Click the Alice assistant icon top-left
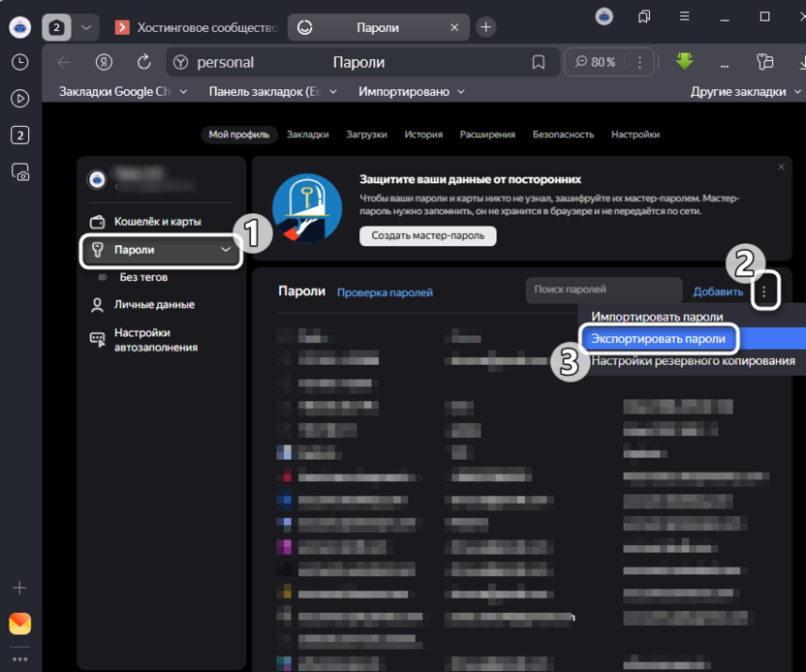This screenshot has height=672, width=806. pos(20,27)
